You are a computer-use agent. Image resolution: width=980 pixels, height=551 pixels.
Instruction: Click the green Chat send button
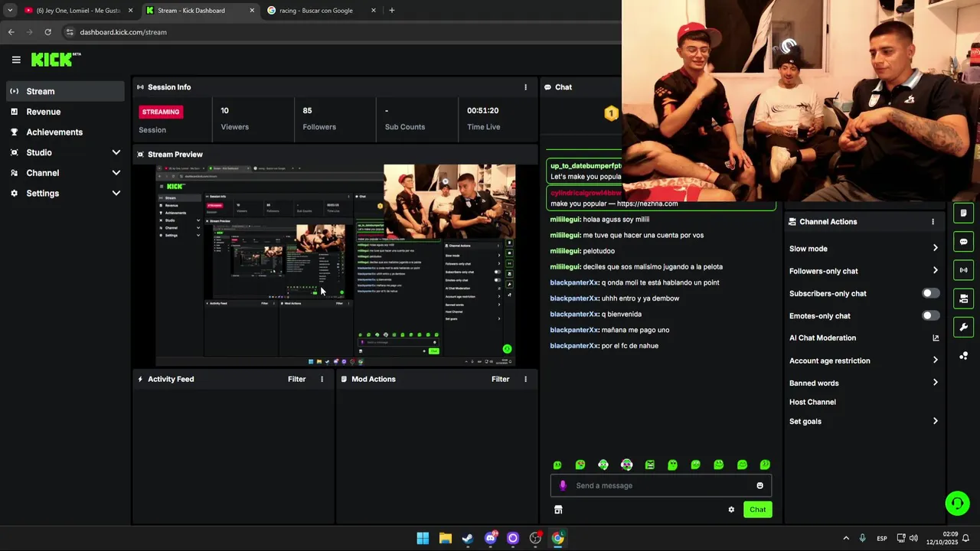[757, 510]
